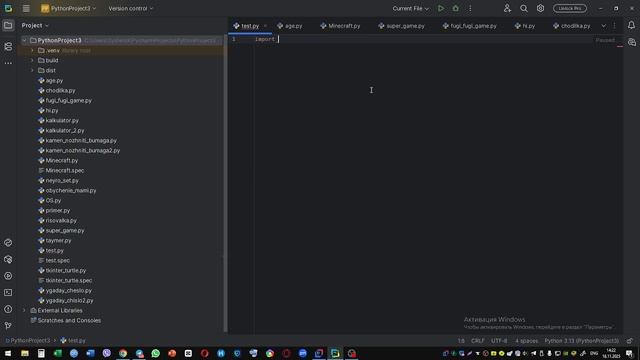Open IDE settings gear
Viewport: 640px width, 360px height.
tap(540, 8)
